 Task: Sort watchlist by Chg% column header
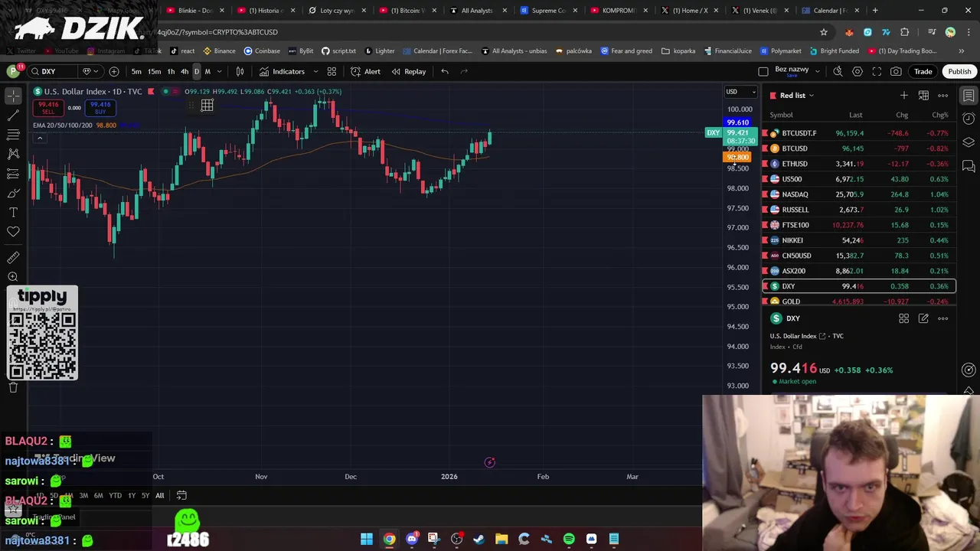[x=939, y=115]
